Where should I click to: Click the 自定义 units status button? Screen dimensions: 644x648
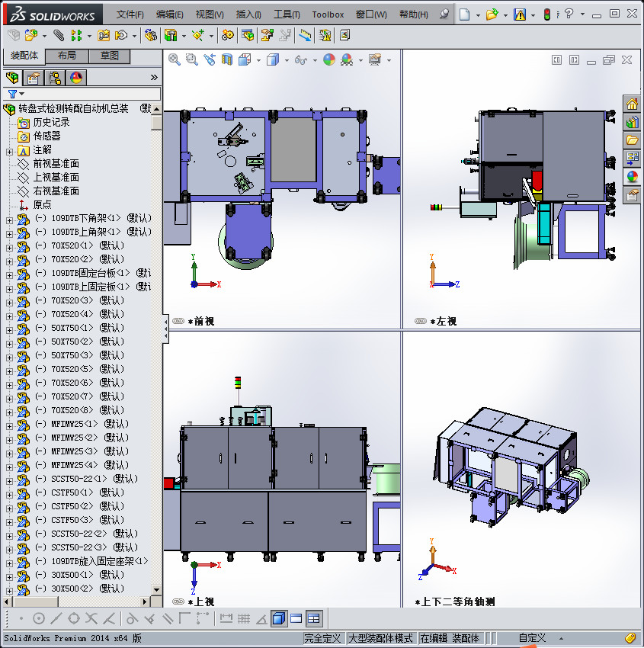[532, 639]
